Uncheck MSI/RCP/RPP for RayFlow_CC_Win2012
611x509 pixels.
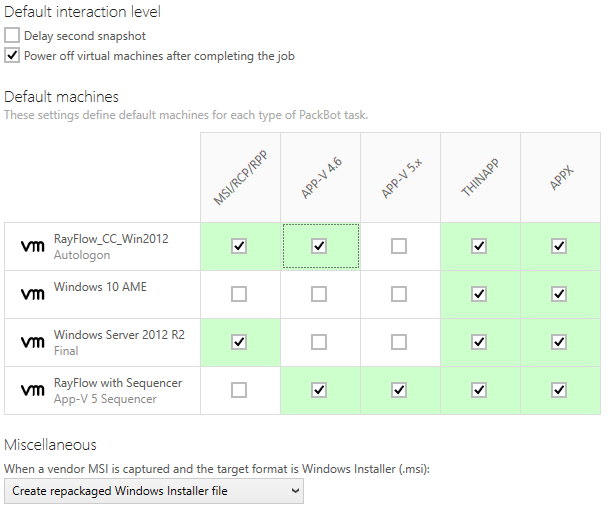tap(239, 246)
